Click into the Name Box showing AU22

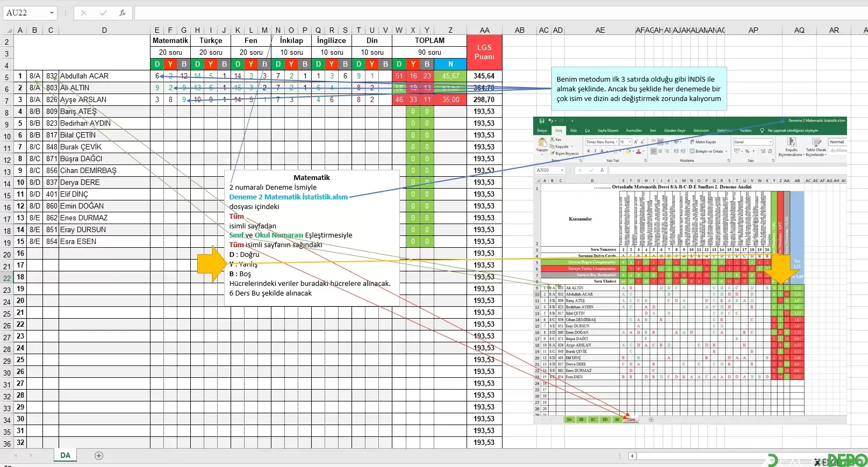[x=25, y=13]
